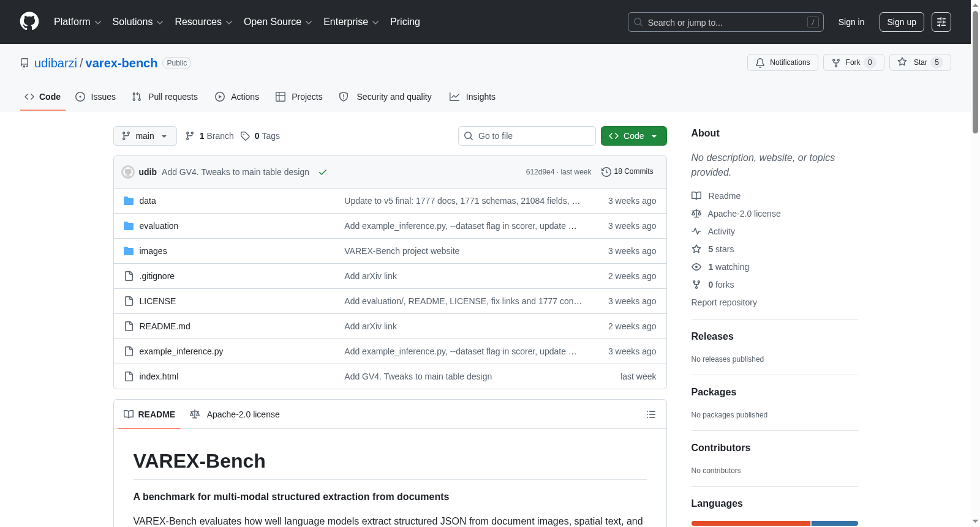Screen dimensions: 980x527
Task: Click the branch icon beside 1 Branch
Action: (190, 136)
